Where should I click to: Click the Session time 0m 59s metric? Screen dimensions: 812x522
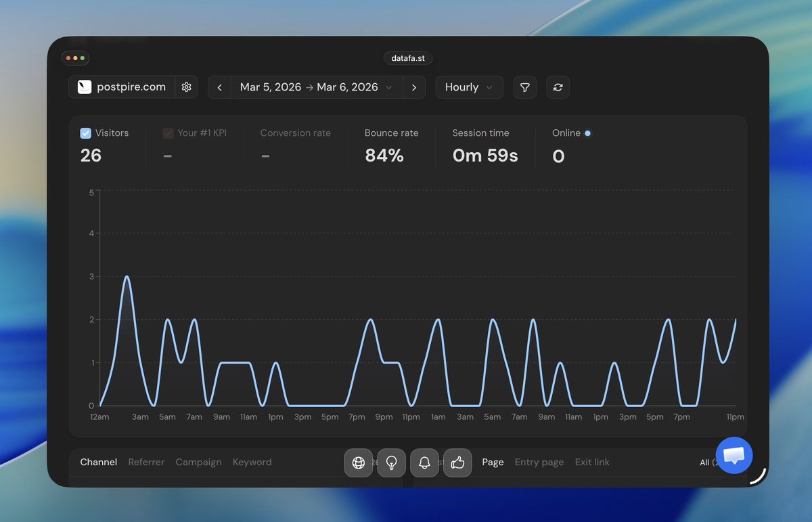pyautogui.click(x=485, y=146)
